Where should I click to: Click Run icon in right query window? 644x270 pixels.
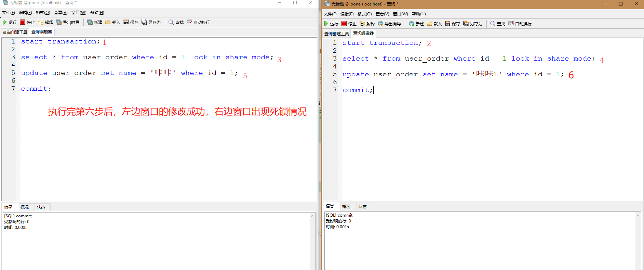pyautogui.click(x=326, y=24)
